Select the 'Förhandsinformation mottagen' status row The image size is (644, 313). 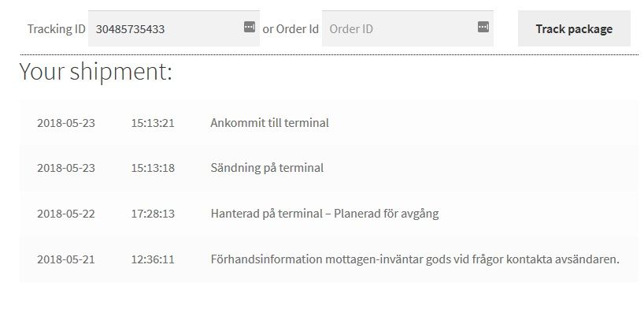tap(329, 259)
